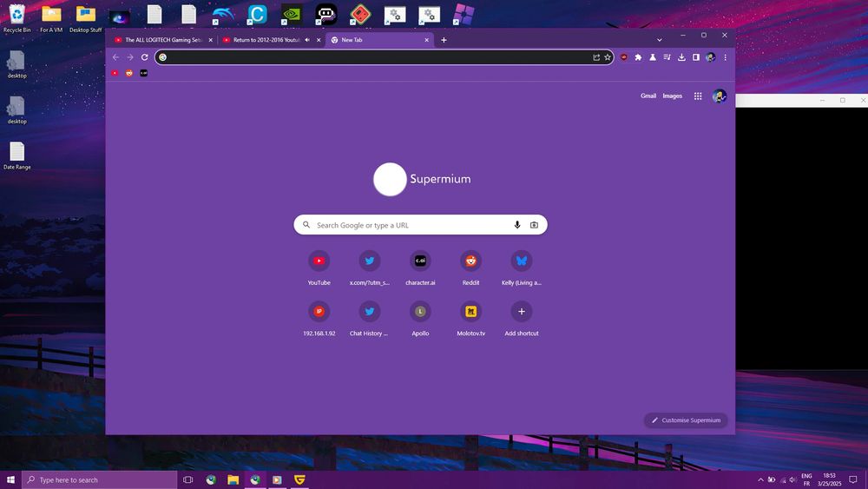This screenshot has width=868, height=489.
Task: Open the Gmail link
Action: coord(648,96)
